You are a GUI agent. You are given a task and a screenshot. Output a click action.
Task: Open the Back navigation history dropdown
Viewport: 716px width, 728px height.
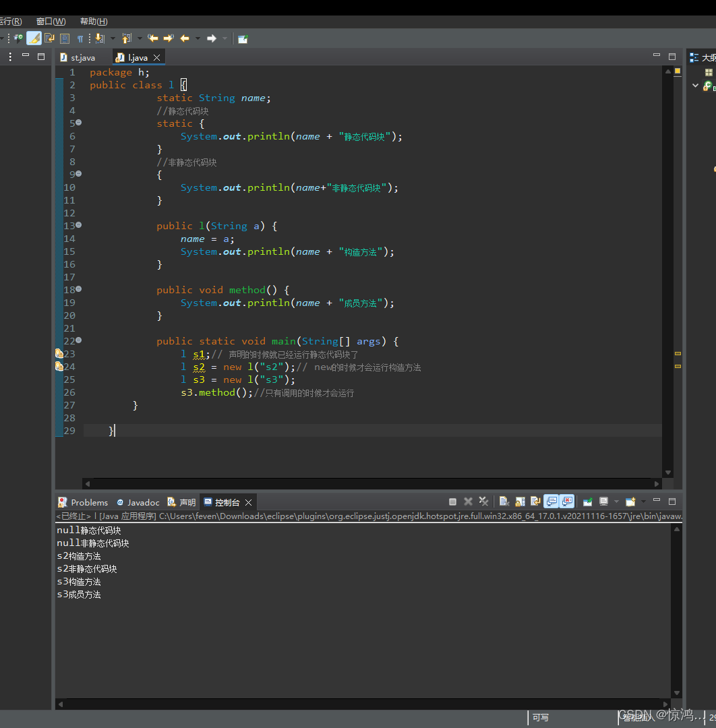tap(198, 38)
